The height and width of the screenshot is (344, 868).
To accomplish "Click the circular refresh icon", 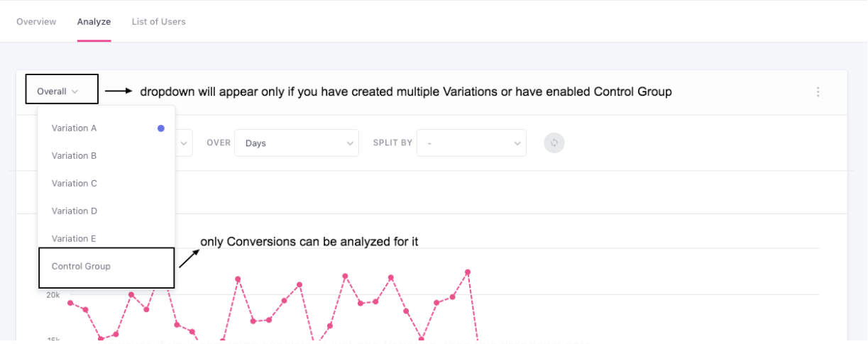I will coord(554,143).
